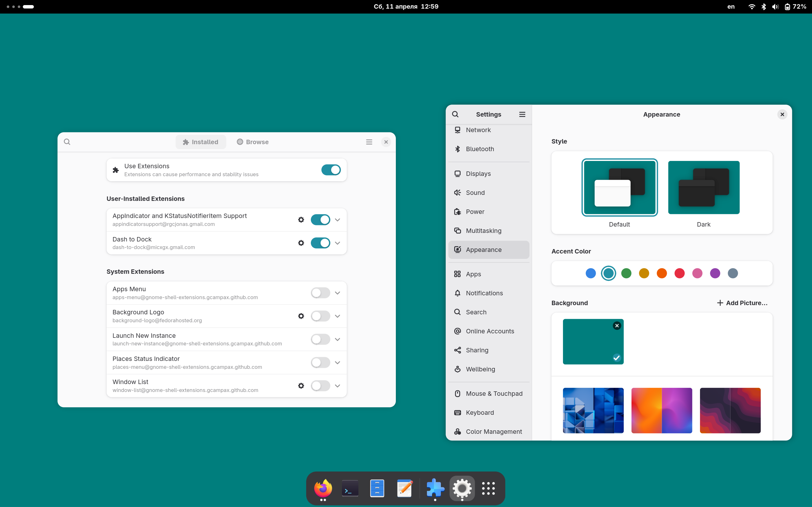Click Add Picture button
The height and width of the screenshot is (507, 812).
742,303
